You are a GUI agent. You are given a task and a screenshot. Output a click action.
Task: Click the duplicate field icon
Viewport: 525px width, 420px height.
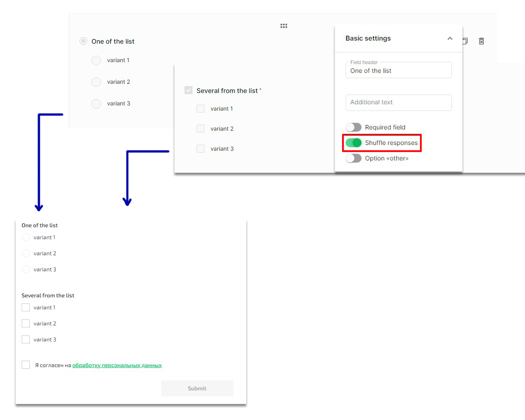pyautogui.click(x=465, y=41)
